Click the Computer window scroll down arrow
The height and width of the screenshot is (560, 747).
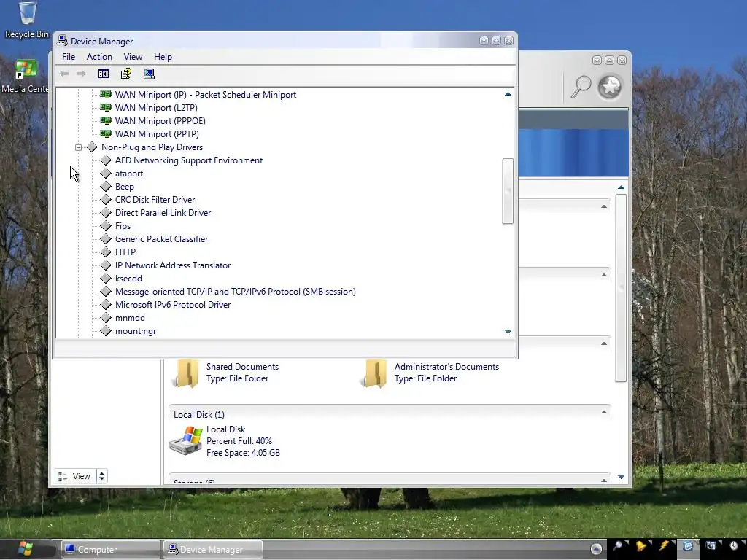[x=621, y=477]
